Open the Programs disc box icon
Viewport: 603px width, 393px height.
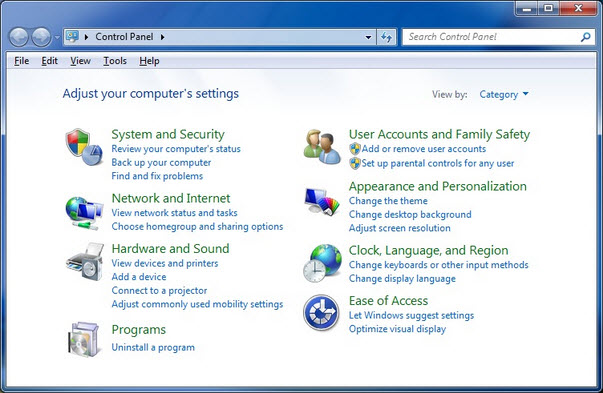pyautogui.click(x=84, y=340)
